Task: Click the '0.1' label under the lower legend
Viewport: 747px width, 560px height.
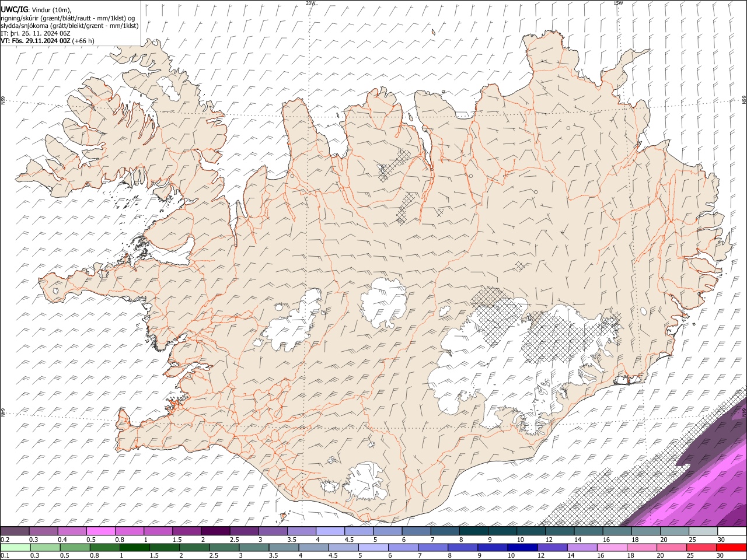Action: 5,555
